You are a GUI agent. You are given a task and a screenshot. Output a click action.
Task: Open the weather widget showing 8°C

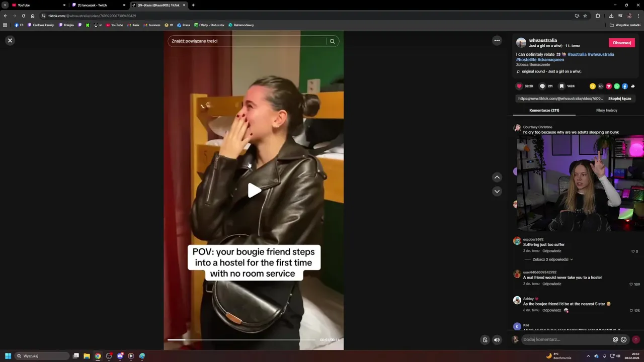pos(559,356)
